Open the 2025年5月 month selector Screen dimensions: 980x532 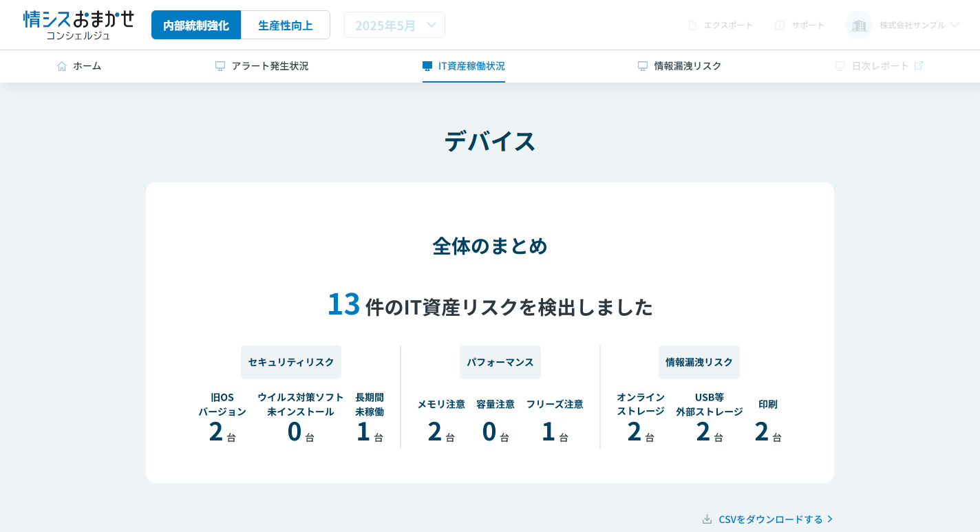point(394,25)
